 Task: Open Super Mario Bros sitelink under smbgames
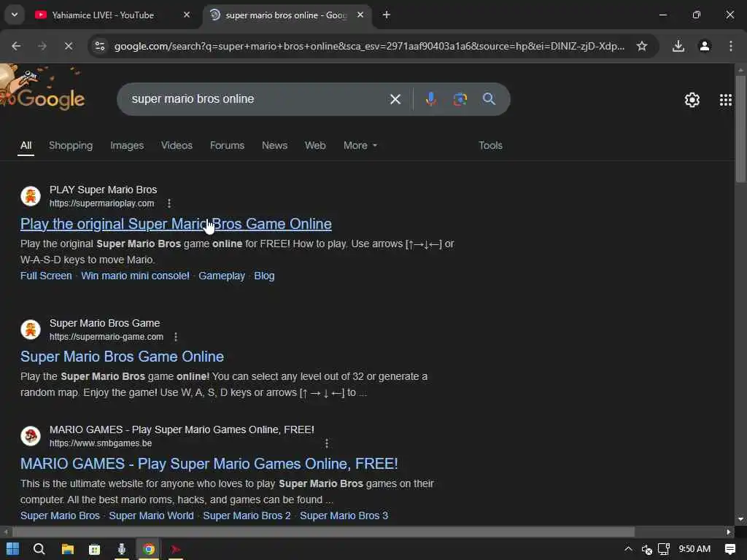click(60, 516)
